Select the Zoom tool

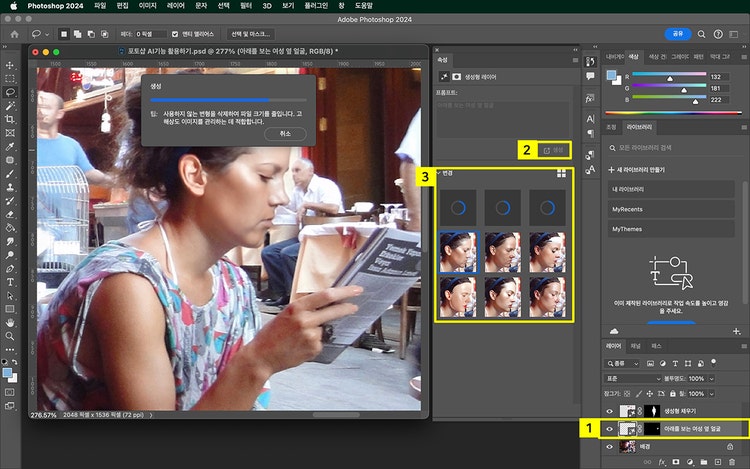pyautogui.click(x=10, y=337)
